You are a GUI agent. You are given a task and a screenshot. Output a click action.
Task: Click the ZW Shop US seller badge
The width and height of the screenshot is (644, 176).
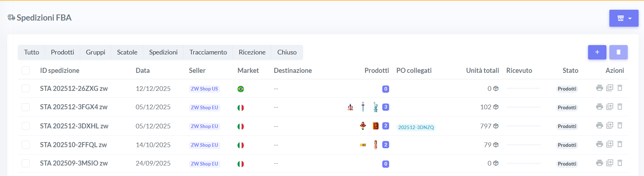204,89
